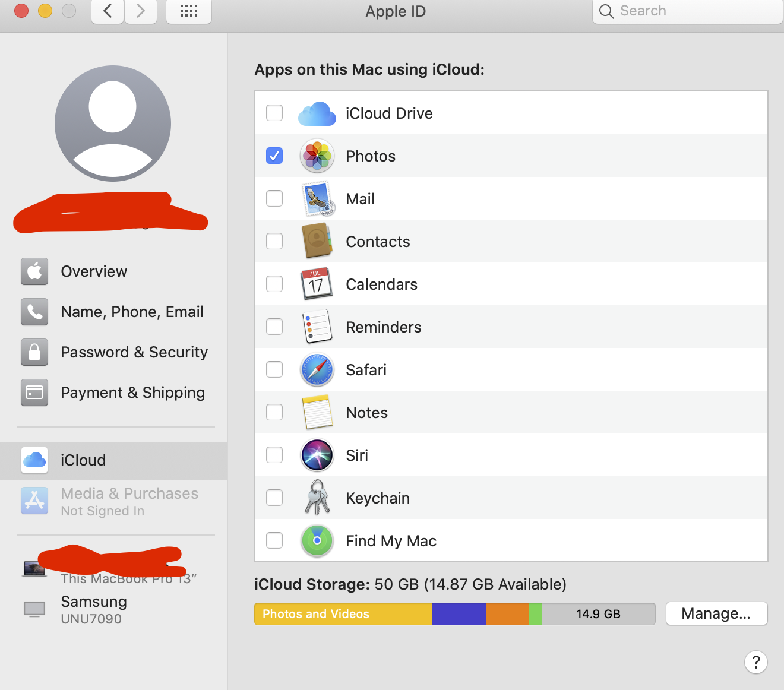The width and height of the screenshot is (784, 690).
Task: Open Media & Purchases in sidebar
Action: click(x=113, y=501)
